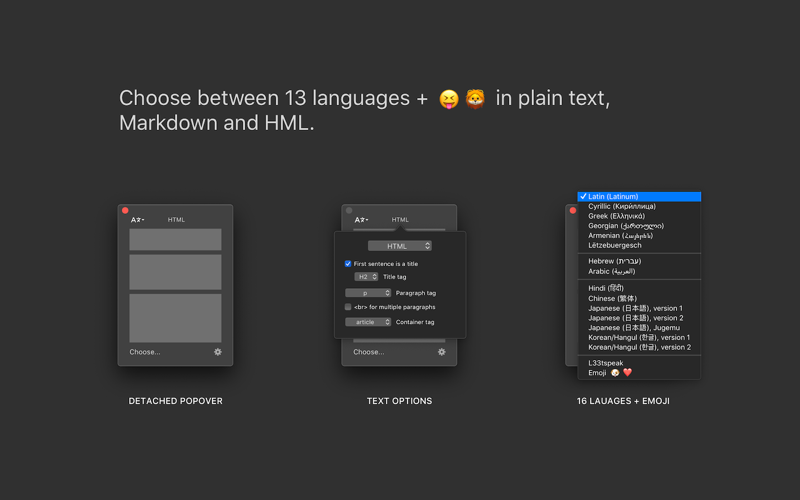800x500 pixels.
Task: Select Arabic language menu item
Action: coord(639,271)
